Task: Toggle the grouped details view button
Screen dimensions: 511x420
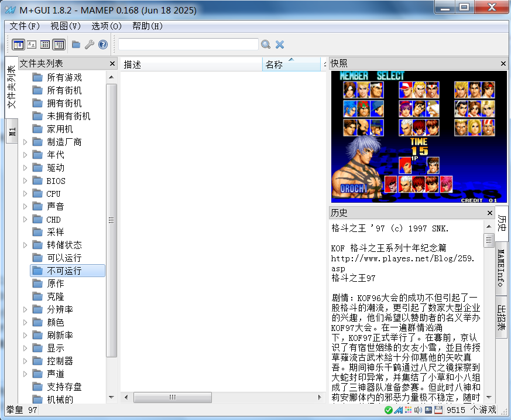Action: pos(59,45)
